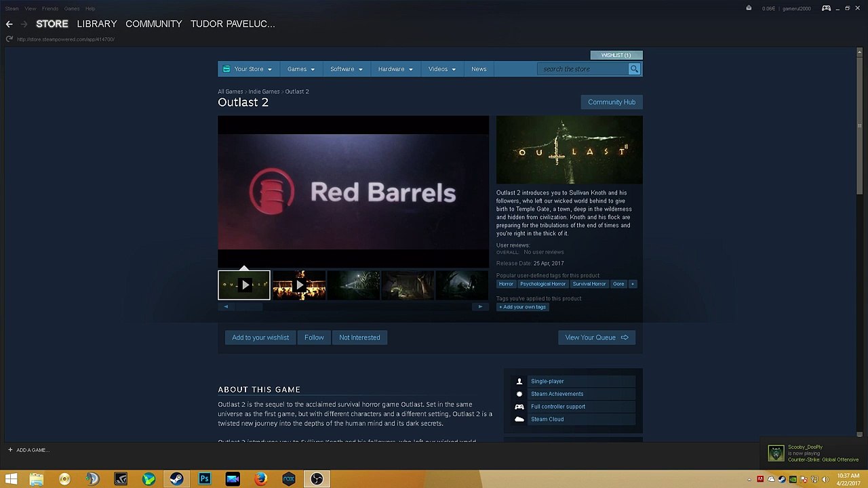Select the fourth screenshot thumbnail
The height and width of the screenshot is (488, 868).
[x=408, y=285]
